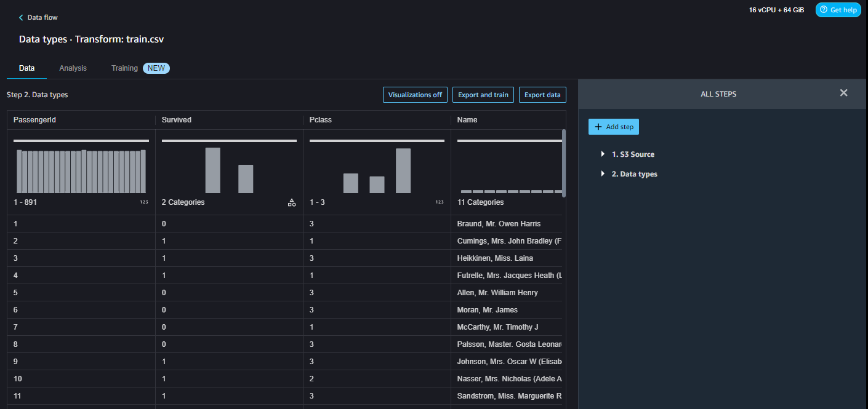Screen dimensions: 868x409
Task: Select the categorical type icon under Survived
Action: tap(292, 202)
